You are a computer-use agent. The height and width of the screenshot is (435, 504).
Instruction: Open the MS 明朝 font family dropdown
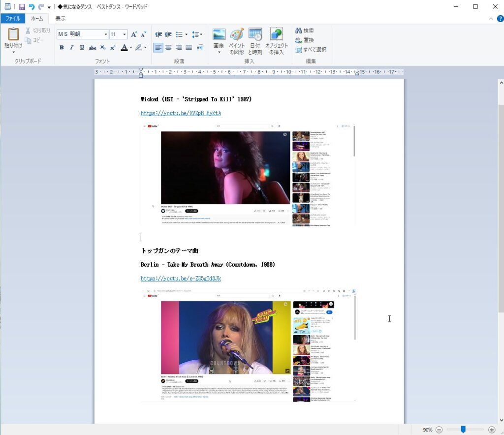(106, 34)
